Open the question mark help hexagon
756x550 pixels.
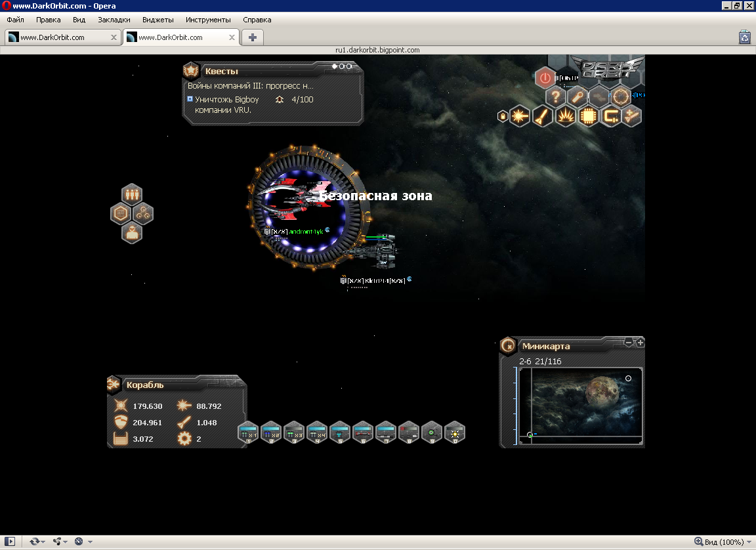point(555,97)
